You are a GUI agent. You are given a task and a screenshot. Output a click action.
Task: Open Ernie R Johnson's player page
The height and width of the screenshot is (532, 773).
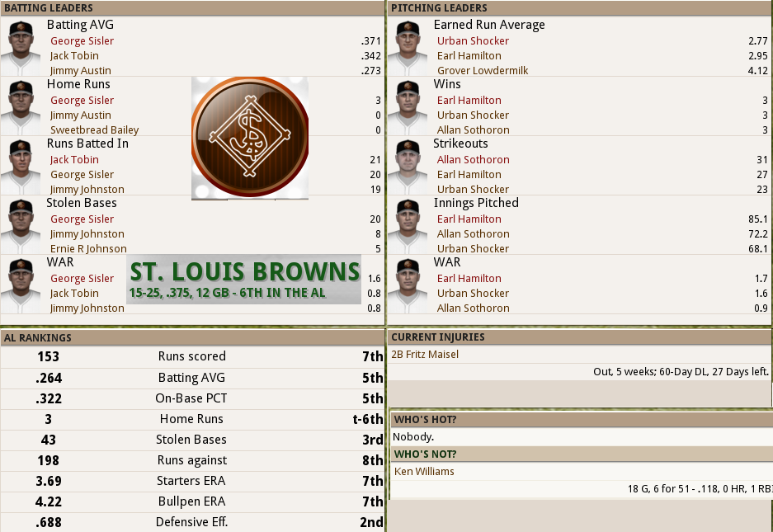(x=88, y=249)
